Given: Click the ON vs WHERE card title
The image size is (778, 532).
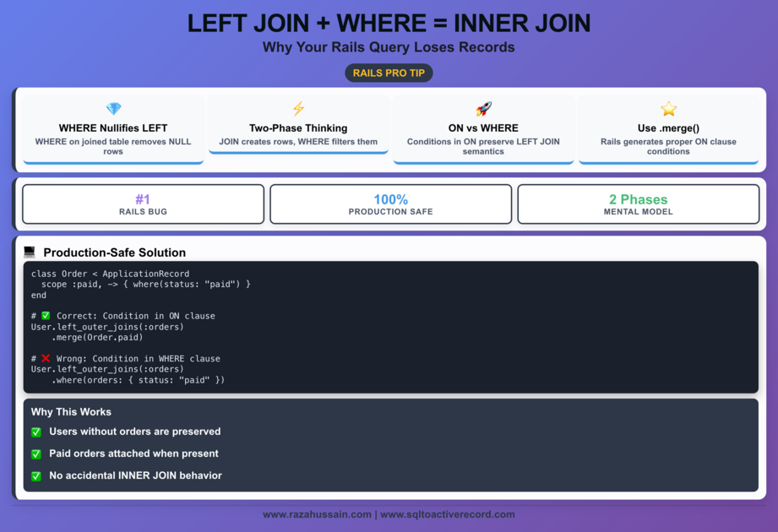Looking at the screenshot, I should tap(483, 128).
